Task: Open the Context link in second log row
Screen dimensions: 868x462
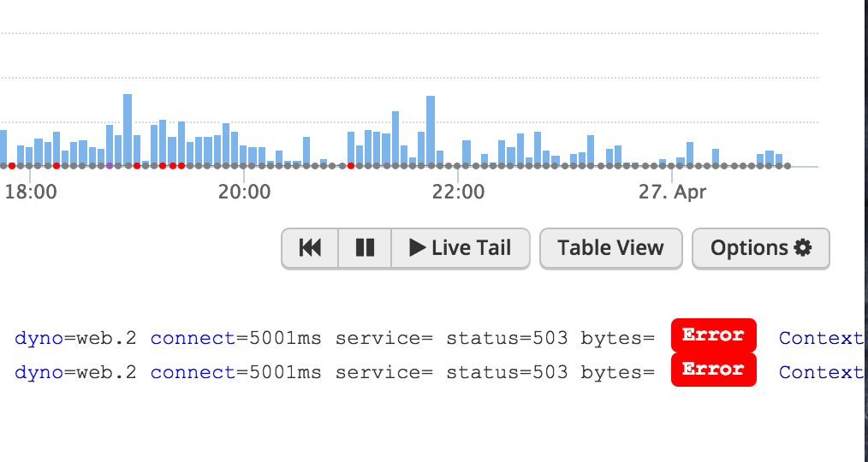Action: 820,372
